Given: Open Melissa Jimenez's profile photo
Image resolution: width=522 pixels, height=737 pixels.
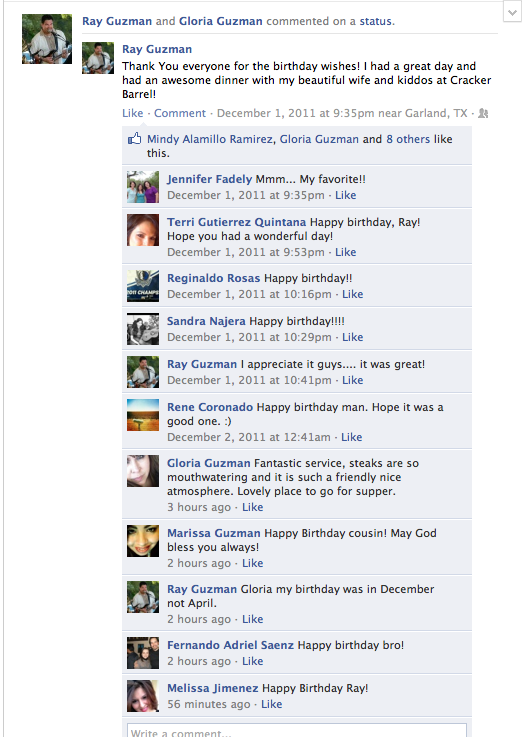Looking at the screenshot, I should [x=143, y=696].
